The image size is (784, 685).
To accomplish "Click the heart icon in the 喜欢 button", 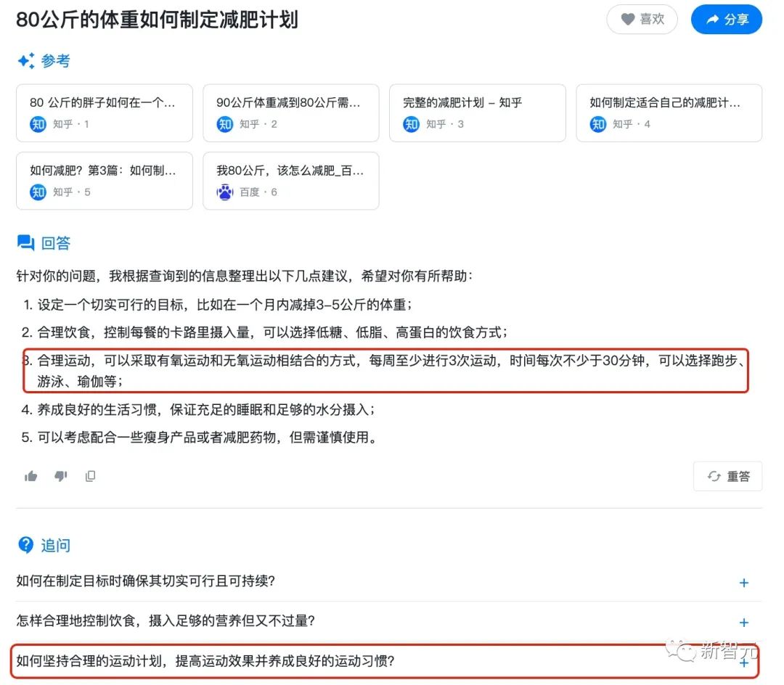I will (628, 19).
